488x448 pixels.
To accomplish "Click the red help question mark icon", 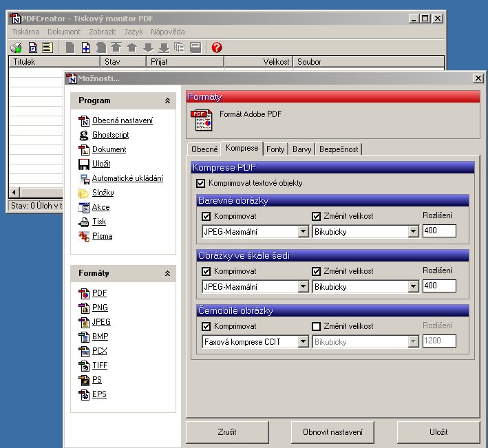I will 217,47.
